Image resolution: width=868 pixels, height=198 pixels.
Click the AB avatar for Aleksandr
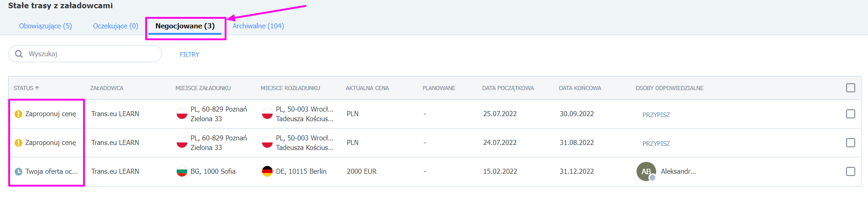tap(646, 171)
